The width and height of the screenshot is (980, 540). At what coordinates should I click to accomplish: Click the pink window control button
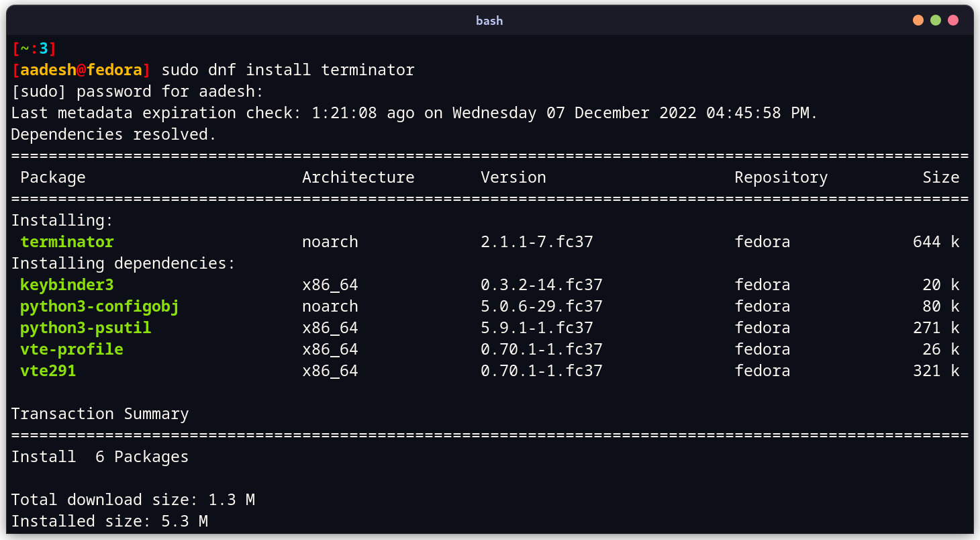[x=953, y=20]
